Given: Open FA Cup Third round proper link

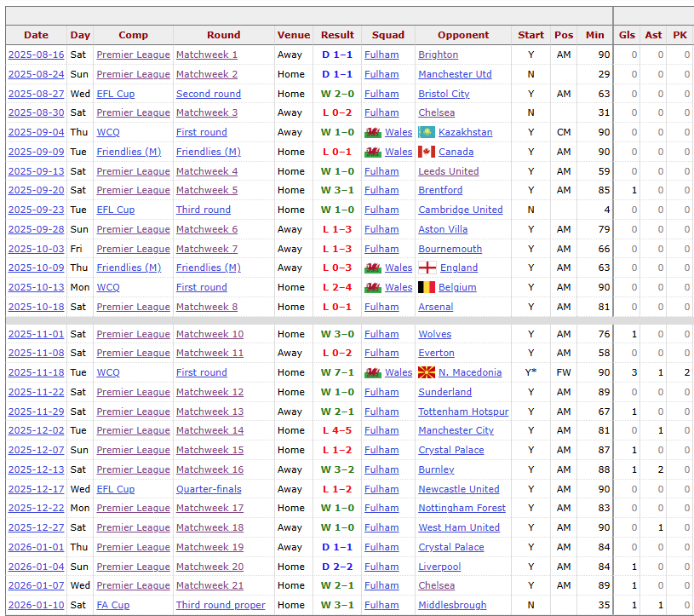Looking at the screenshot, I should click(x=221, y=605).
